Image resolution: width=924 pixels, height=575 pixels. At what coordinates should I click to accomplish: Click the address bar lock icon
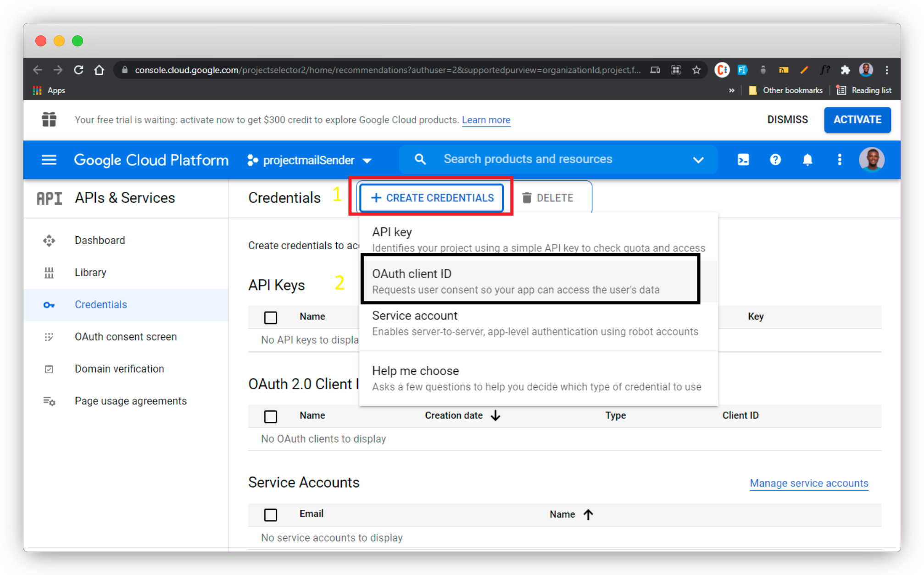click(124, 70)
